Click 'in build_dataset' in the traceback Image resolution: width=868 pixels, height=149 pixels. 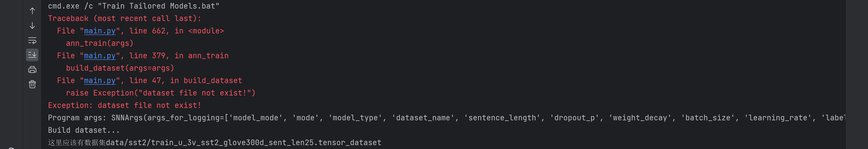pos(206,81)
